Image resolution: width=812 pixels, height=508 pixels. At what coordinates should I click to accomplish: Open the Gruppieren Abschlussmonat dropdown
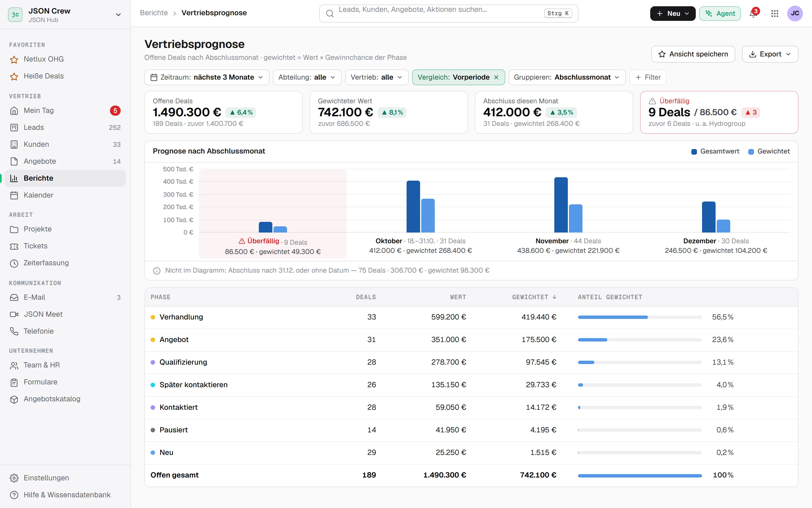(567, 77)
